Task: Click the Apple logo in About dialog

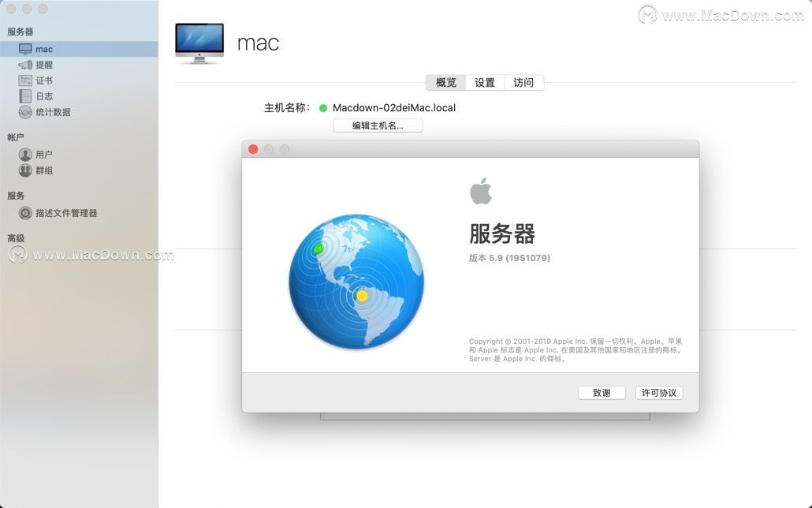Action: tap(481, 191)
